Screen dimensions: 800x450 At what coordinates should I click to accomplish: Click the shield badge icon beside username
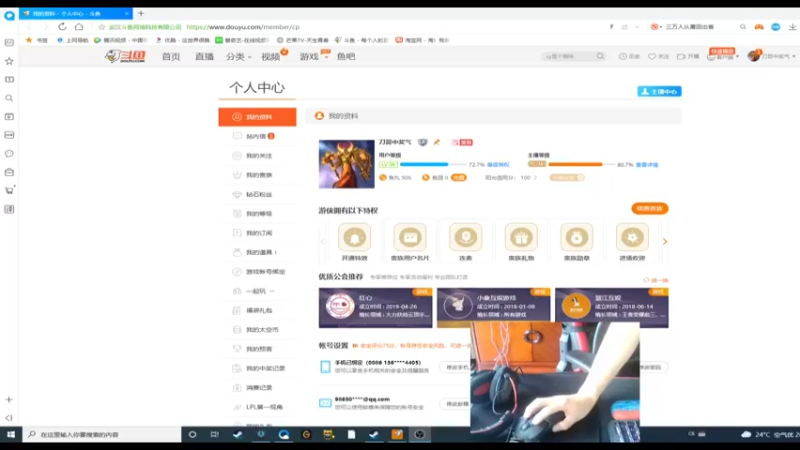point(422,142)
